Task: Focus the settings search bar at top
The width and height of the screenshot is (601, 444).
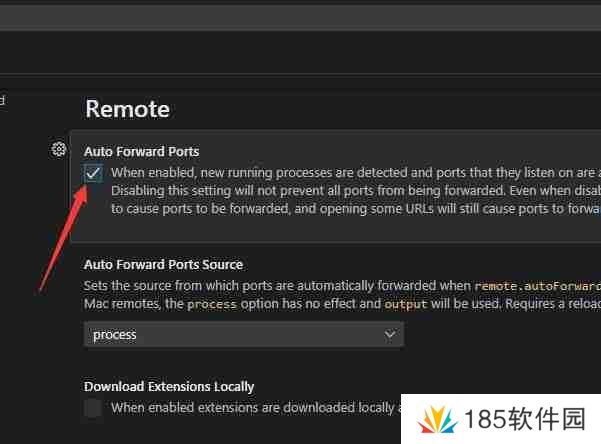Action: click(300, 17)
